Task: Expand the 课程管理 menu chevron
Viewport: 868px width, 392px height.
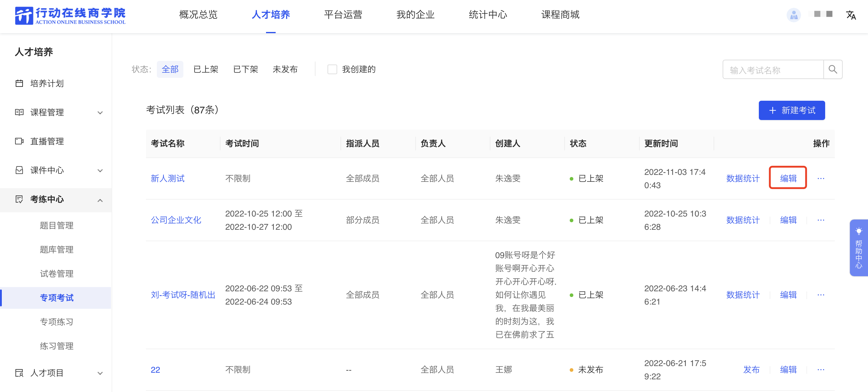Action: 100,112
